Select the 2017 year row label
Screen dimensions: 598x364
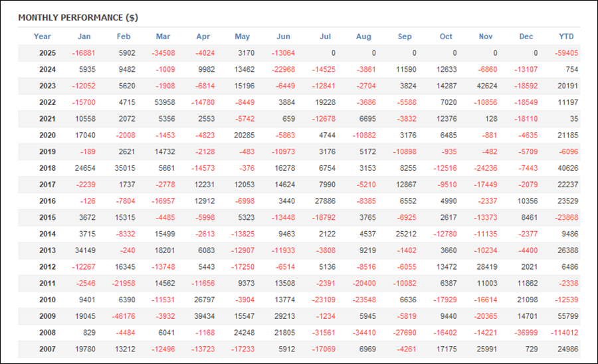(47, 185)
